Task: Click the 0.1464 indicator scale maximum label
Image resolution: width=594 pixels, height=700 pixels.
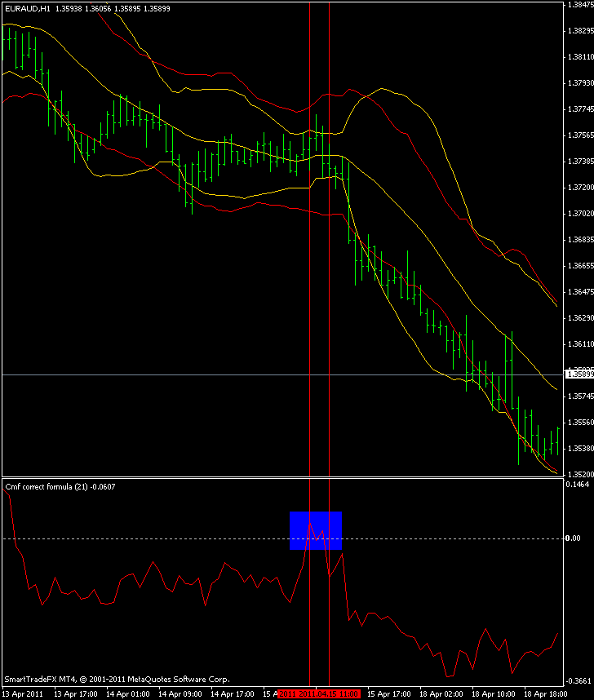Action: (578, 485)
